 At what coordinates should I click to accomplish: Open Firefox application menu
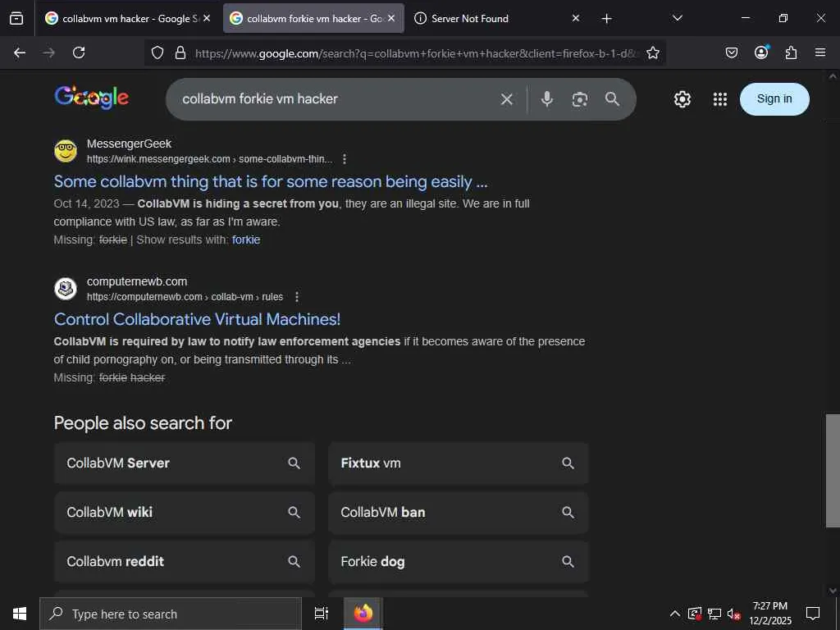click(x=820, y=52)
